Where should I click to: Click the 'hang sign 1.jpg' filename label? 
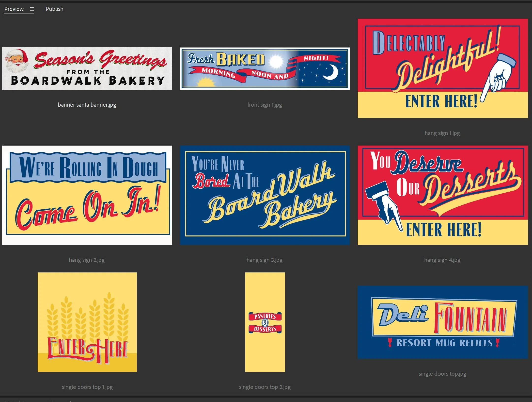click(442, 133)
